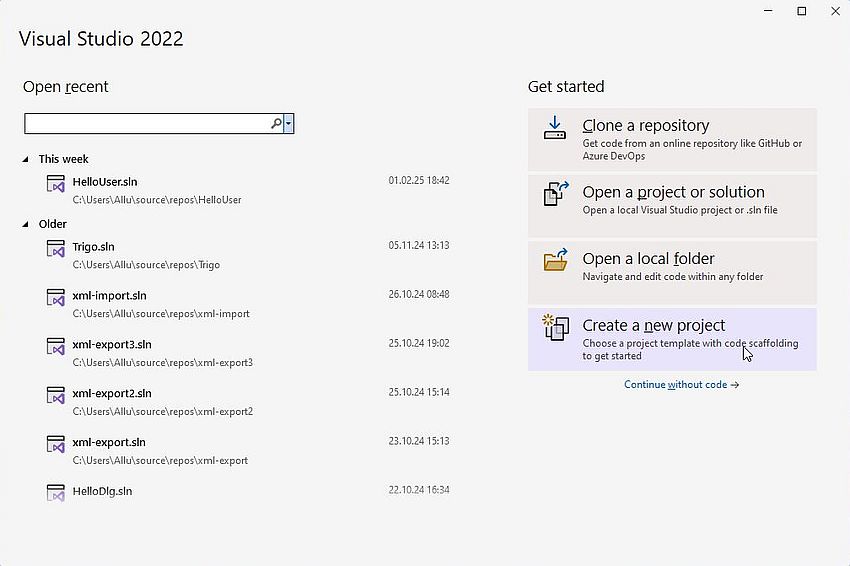This screenshot has width=850, height=566.
Task: Click the xml-import.sln solution icon
Action: [56, 298]
